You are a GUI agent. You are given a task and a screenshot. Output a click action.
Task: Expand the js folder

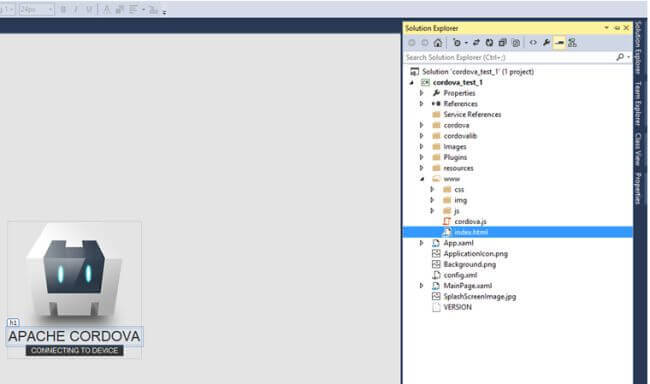(432, 211)
